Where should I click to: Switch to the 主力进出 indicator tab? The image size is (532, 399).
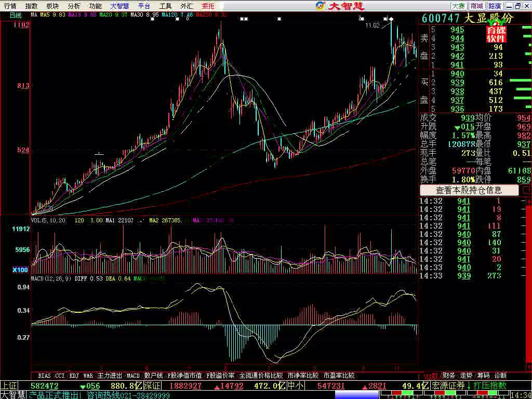pyautogui.click(x=110, y=376)
